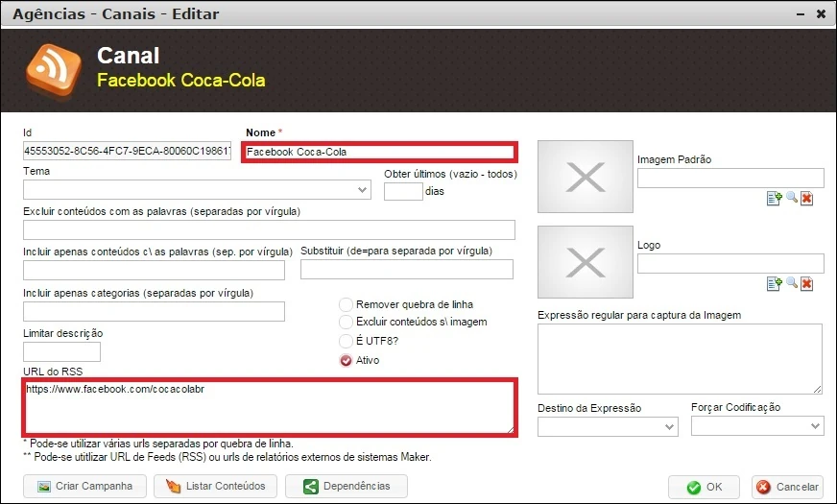Search for the Logo image with magnifier
This screenshot has height=504, width=837.
click(x=792, y=283)
